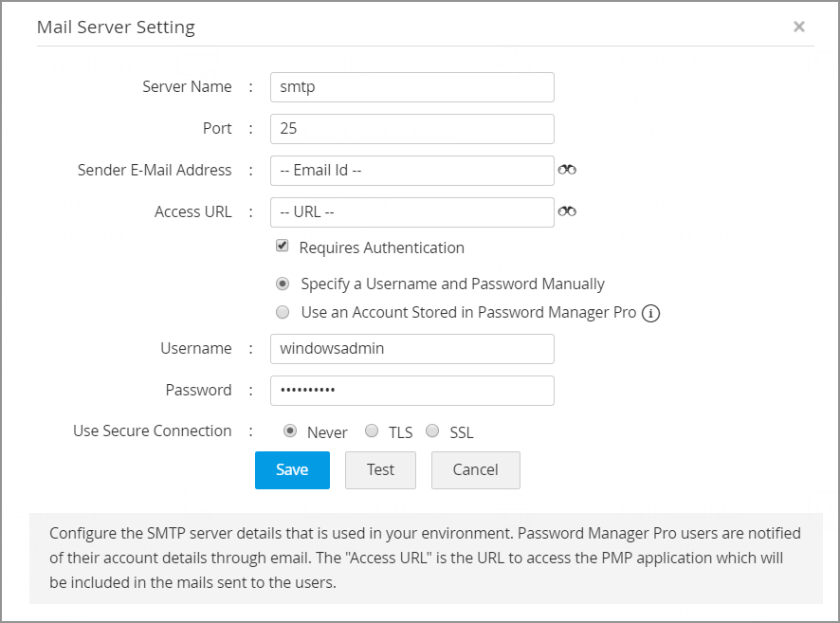Image resolution: width=840 pixels, height=623 pixels.
Task: Click the info icon after Password Manager Pro
Action: 650,313
